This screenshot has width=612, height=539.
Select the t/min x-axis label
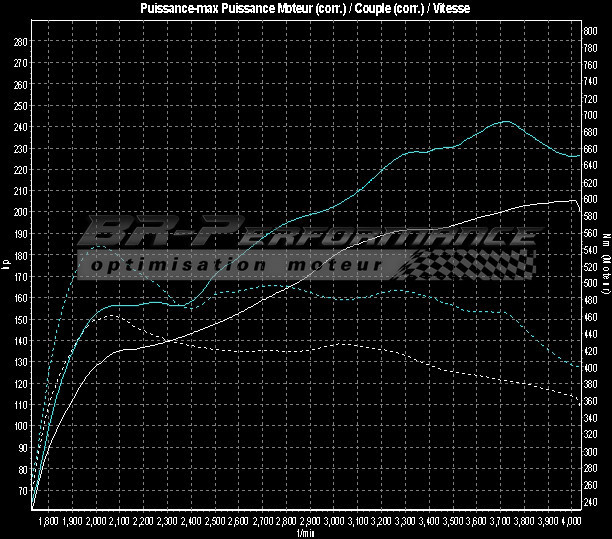pos(306,532)
